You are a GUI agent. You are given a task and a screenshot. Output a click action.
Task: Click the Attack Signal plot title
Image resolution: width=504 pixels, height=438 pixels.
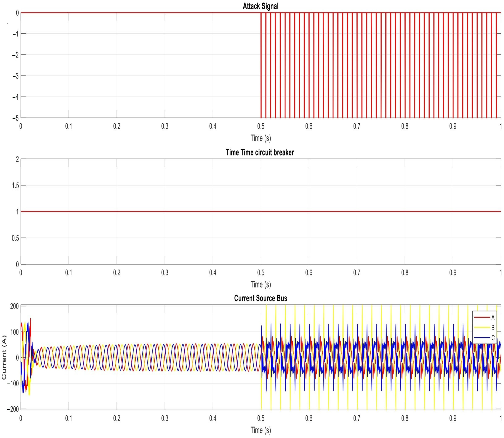(x=260, y=6)
